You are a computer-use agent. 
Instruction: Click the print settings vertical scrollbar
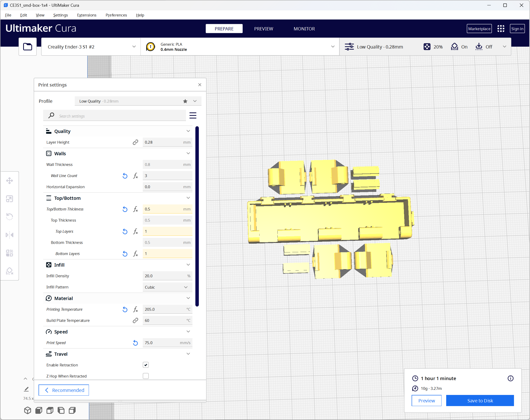pyautogui.click(x=197, y=216)
